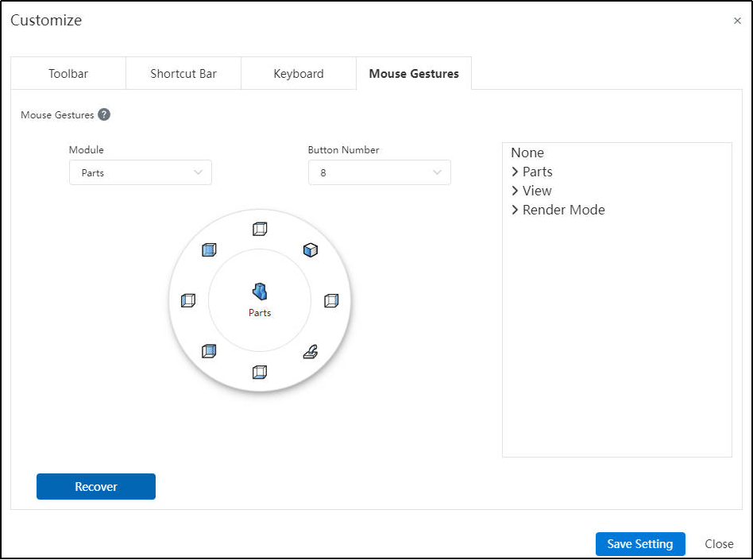Select the isometric view cube icon
Viewport: 753px width, 560px height.
[x=311, y=249]
